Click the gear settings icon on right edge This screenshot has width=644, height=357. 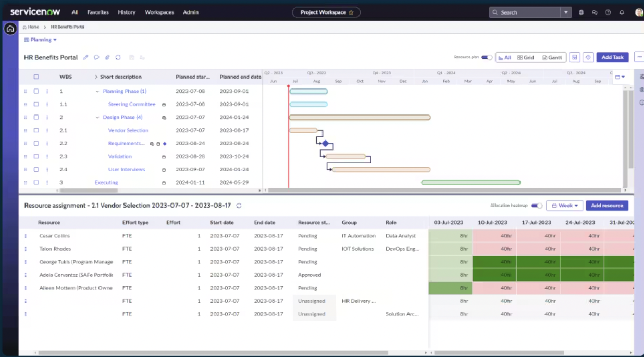click(x=641, y=90)
